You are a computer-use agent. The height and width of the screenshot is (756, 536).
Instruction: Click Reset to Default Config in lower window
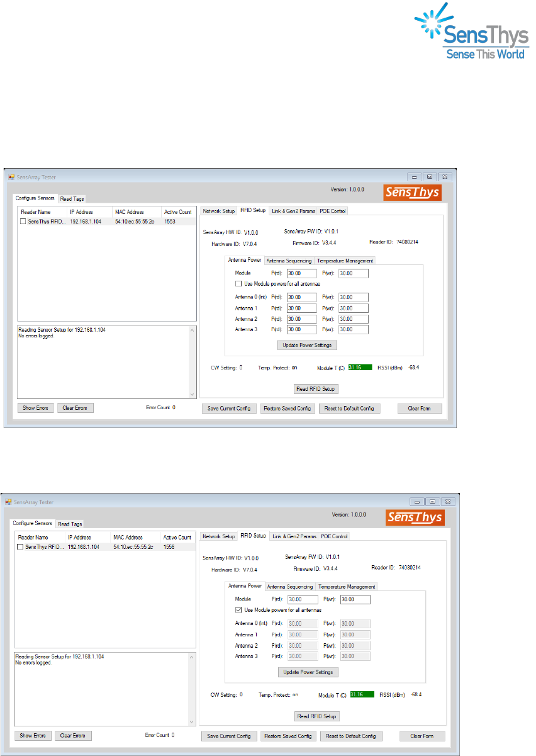pyautogui.click(x=351, y=736)
